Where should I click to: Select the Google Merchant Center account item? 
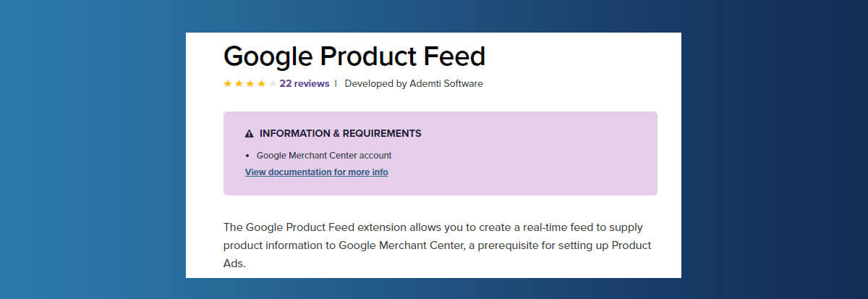click(x=324, y=156)
